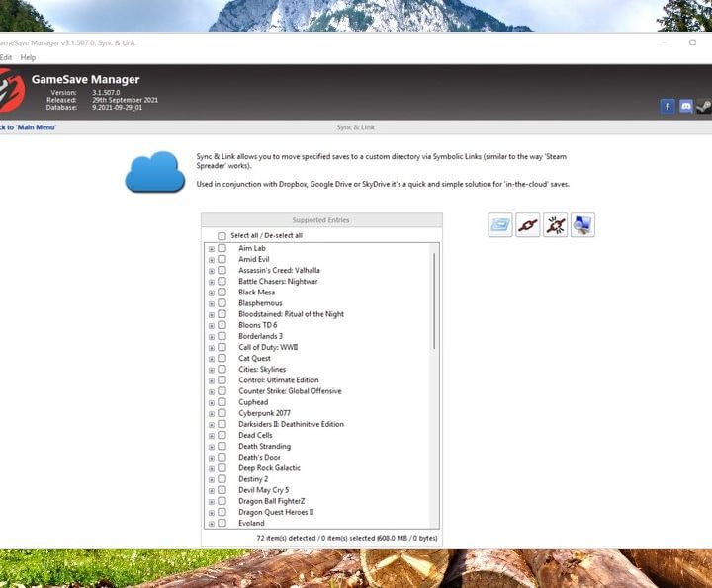Check Bloodstained: Ritual of the Night box
This screenshot has width=712, height=588.
(x=222, y=314)
